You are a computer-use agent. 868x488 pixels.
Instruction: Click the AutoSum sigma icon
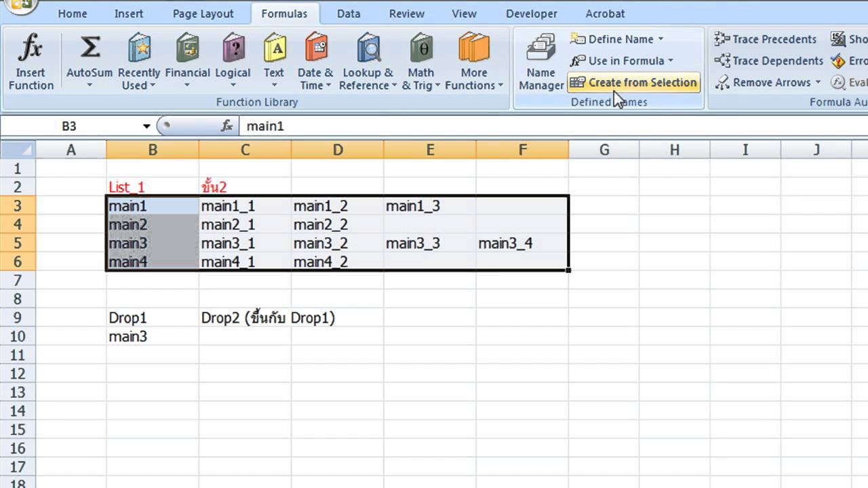pyautogui.click(x=90, y=47)
